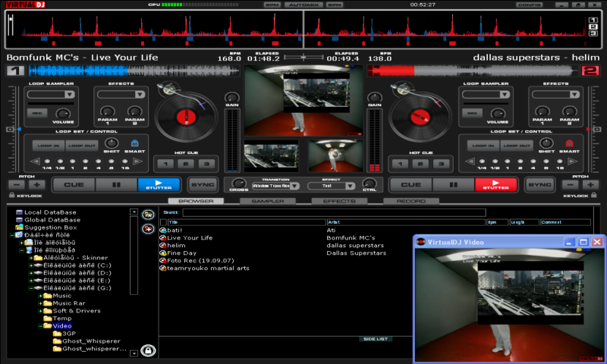Screen dimensions: 607x364
Task: Switch to the RECORD tab
Action: [410, 201]
